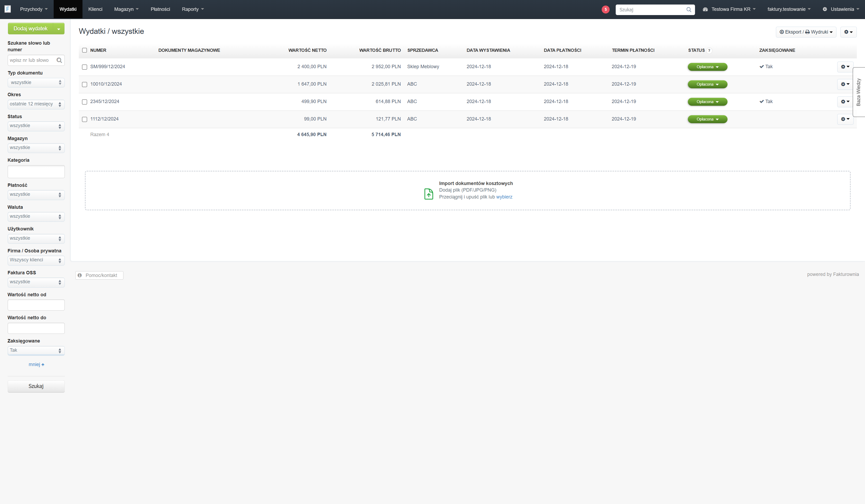Open Opłacona status dropdown for SM/999/12/2024
Image resolution: width=865 pixels, height=504 pixels.
pos(707,67)
